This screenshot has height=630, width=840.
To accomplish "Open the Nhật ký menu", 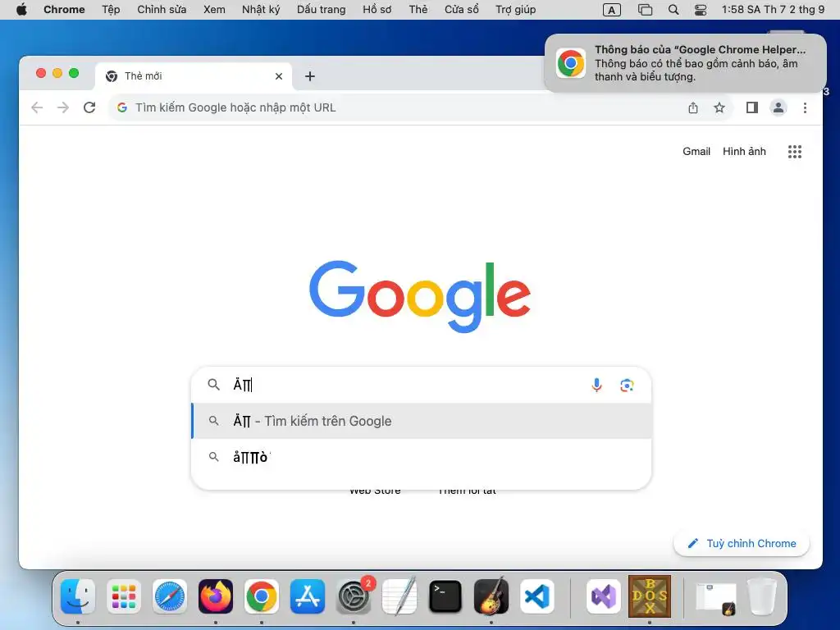I will tap(261, 10).
